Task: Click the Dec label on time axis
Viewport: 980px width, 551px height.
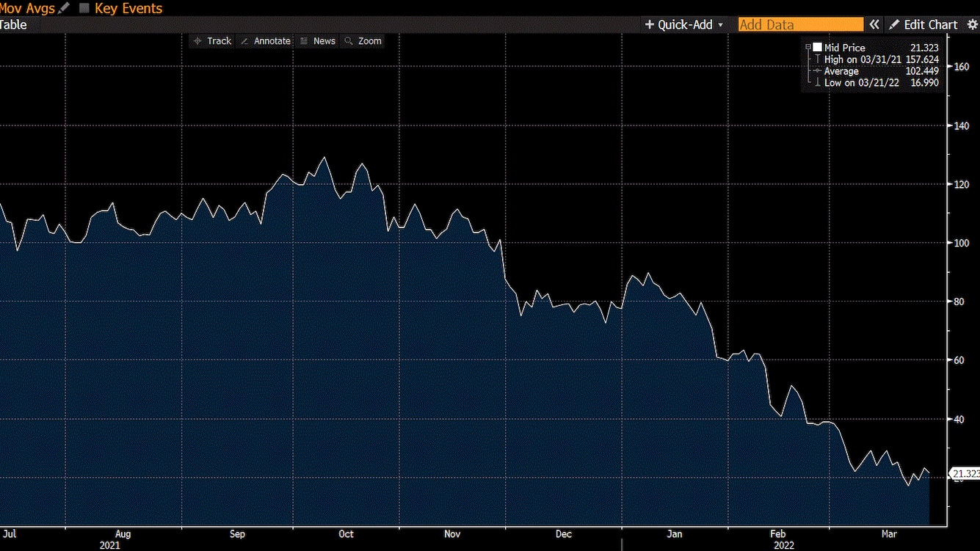Action: tap(563, 534)
